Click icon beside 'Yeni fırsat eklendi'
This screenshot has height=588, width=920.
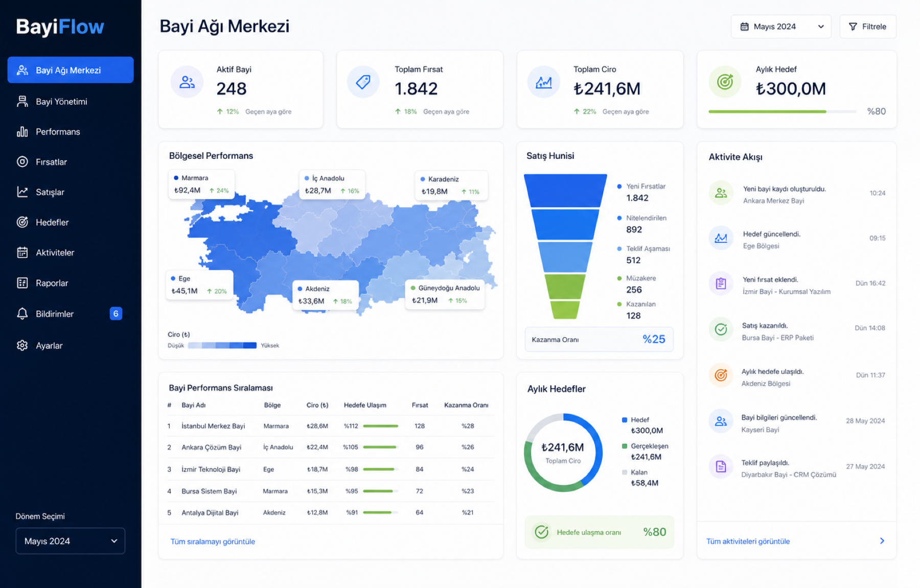point(721,284)
